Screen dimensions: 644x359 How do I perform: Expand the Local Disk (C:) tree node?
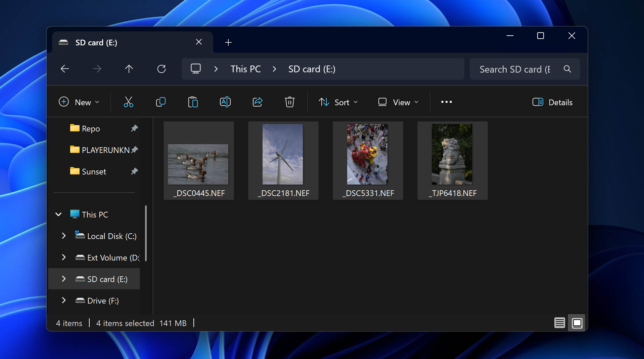[x=64, y=236]
